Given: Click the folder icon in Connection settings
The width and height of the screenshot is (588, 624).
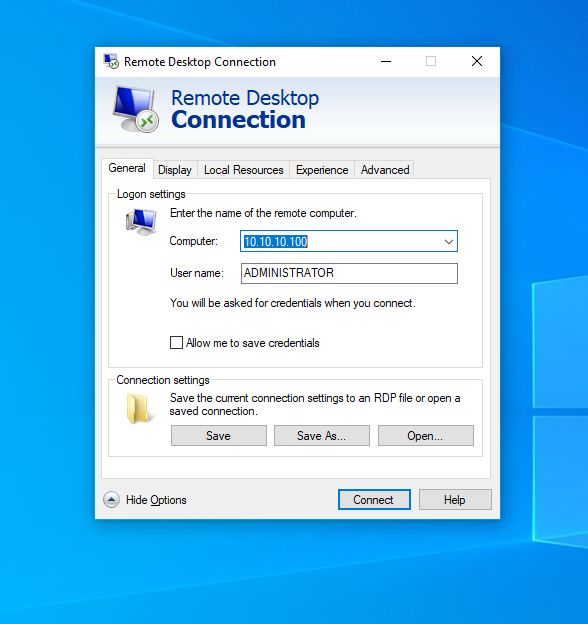Looking at the screenshot, I should pos(139,408).
